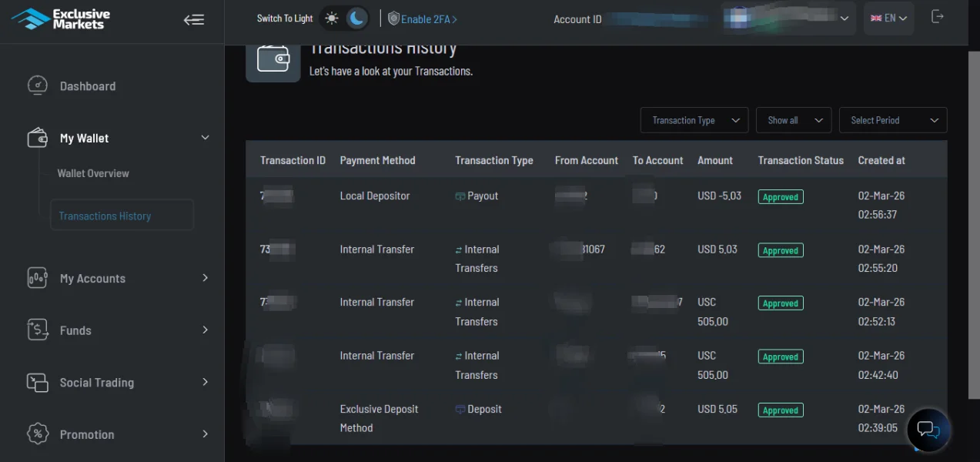Collapse the sidebar with the menu arrow icon
This screenshot has width=980, height=462.
[193, 20]
